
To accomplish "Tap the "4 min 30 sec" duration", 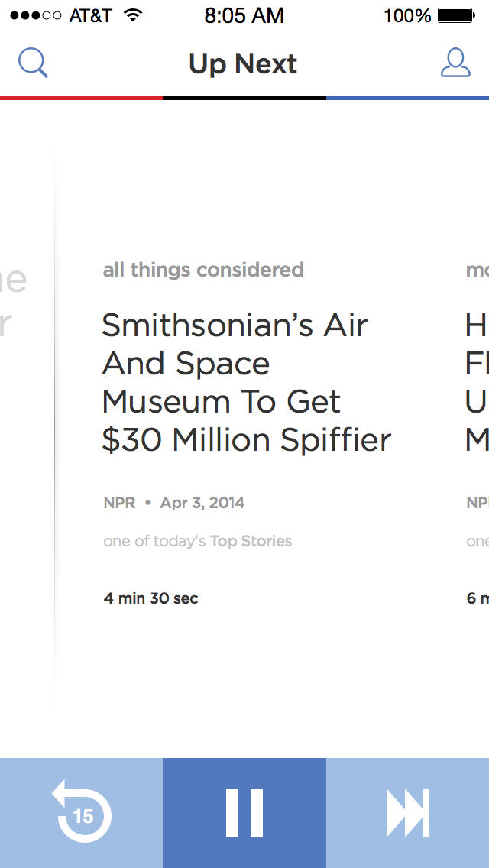I will pos(151,598).
